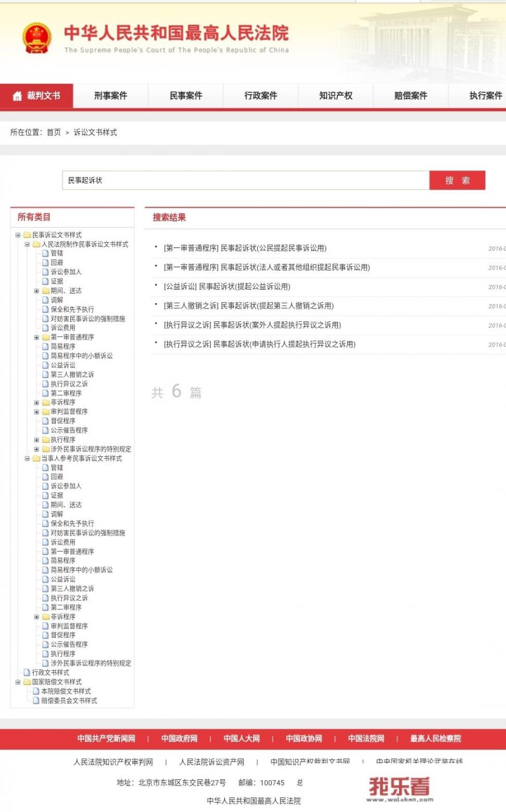Click document icon beside 审判监督程序 under 当事人参考
This screenshot has width=506, height=812.
tap(46, 626)
